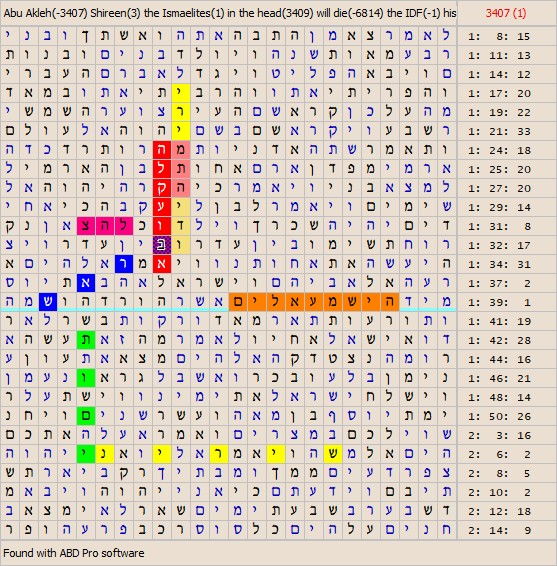
Task: Select verse reference 1: 31: 8
Action: [499, 226]
